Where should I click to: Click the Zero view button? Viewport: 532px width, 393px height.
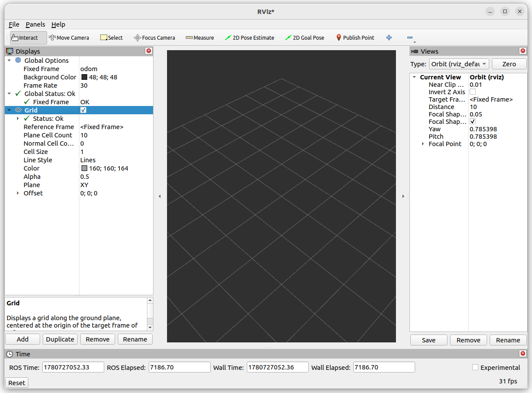pos(509,64)
